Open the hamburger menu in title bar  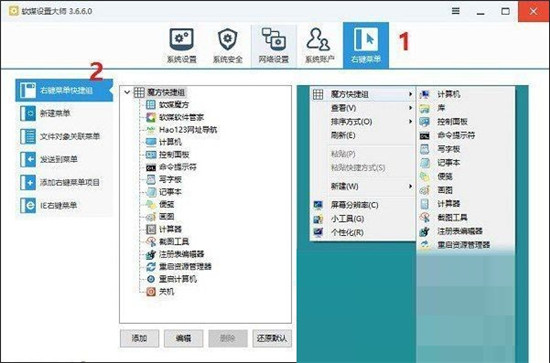pyautogui.click(x=455, y=11)
